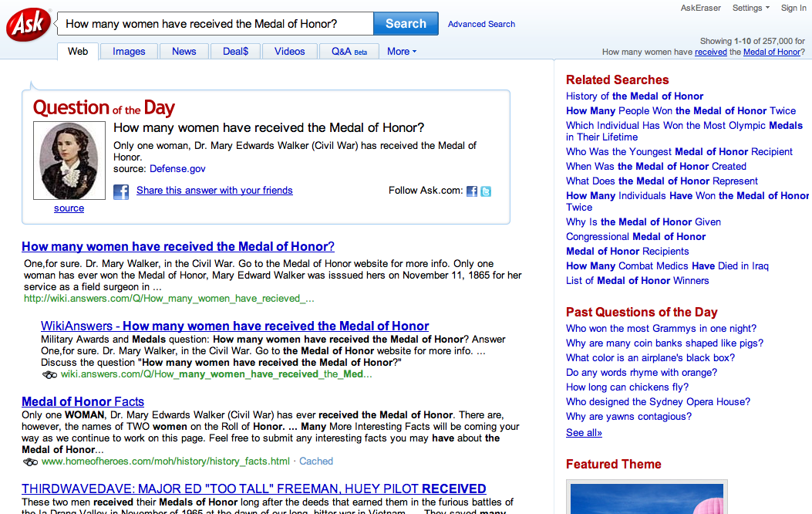Screen dimensions: 812x514
Task: Open the Advanced Search link
Action: point(481,24)
